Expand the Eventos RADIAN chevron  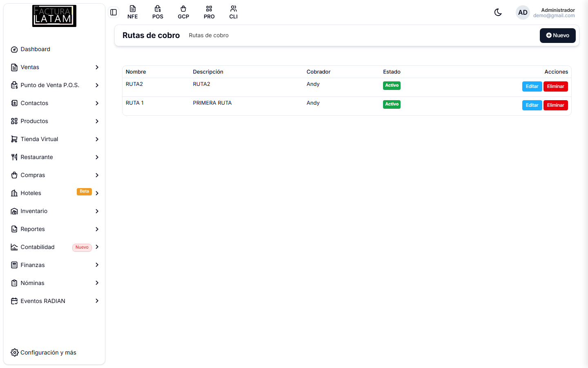point(97,301)
